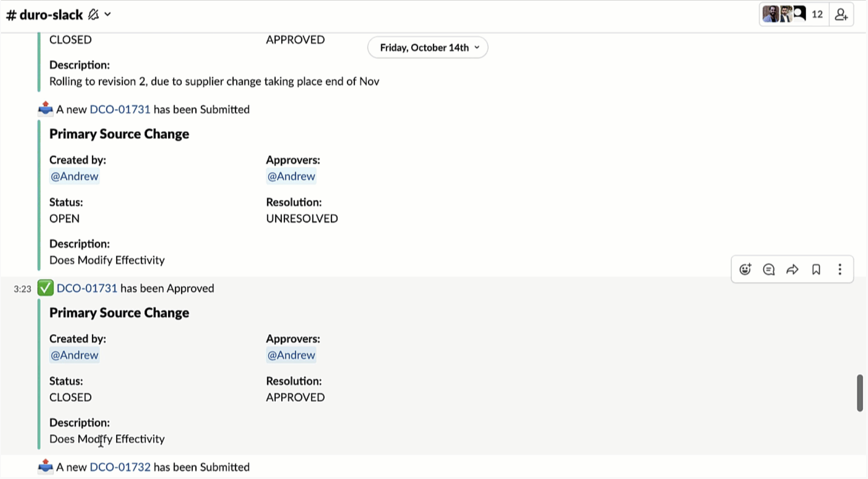Open the member avatars list showing 12
This screenshot has width=868, height=479.
[x=793, y=15]
